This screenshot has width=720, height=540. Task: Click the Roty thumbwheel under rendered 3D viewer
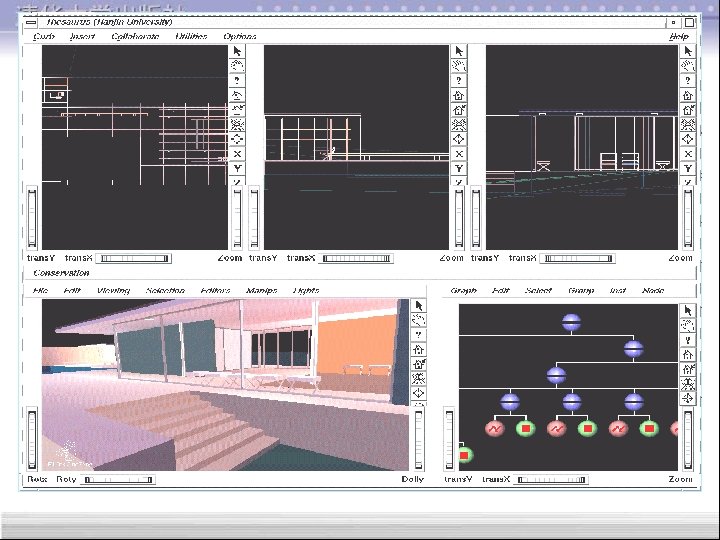(118, 480)
